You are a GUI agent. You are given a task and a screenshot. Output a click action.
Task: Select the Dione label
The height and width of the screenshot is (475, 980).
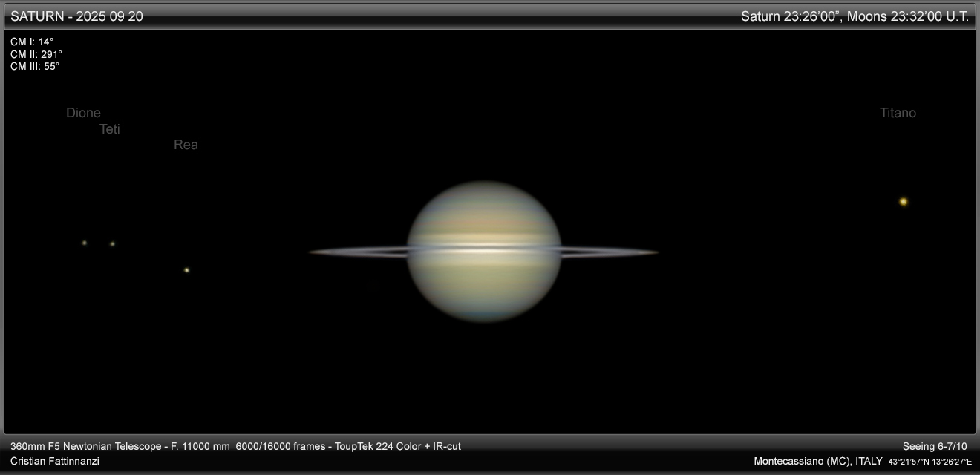tap(83, 113)
